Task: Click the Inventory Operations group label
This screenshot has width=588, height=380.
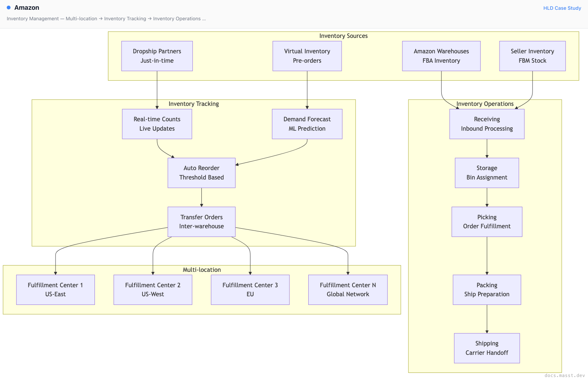Action: (485, 104)
